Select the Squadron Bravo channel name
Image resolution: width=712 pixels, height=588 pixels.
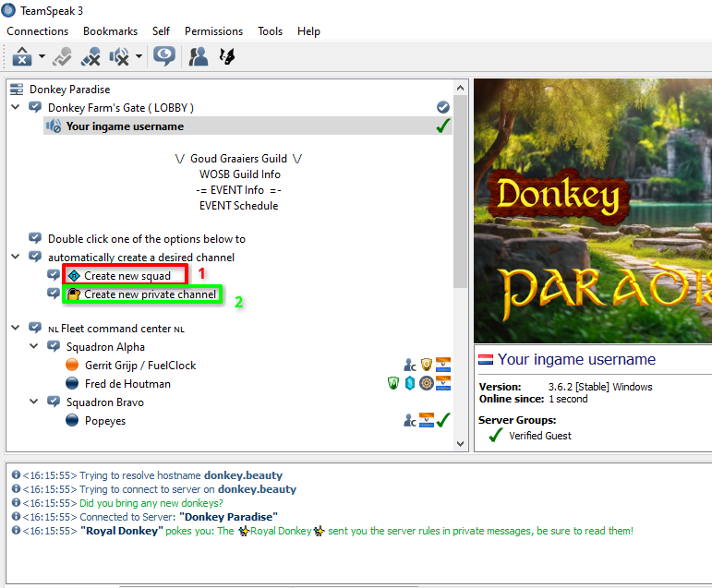pos(105,402)
